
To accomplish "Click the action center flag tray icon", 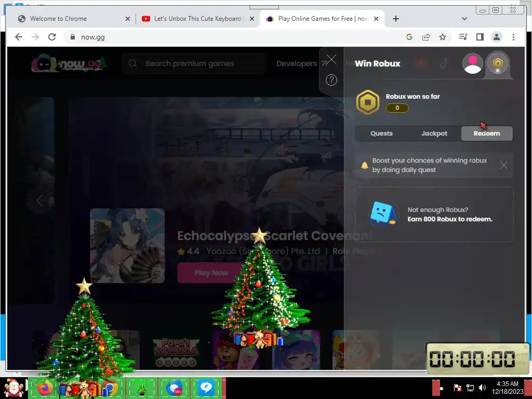I will [x=457, y=388].
